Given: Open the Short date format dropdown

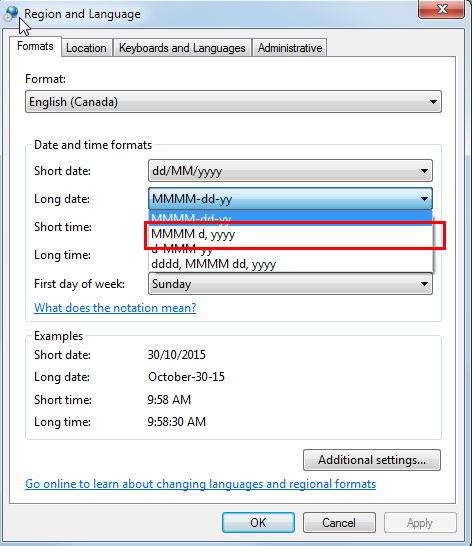Looking at the screenshot, I should coord(291,171).
